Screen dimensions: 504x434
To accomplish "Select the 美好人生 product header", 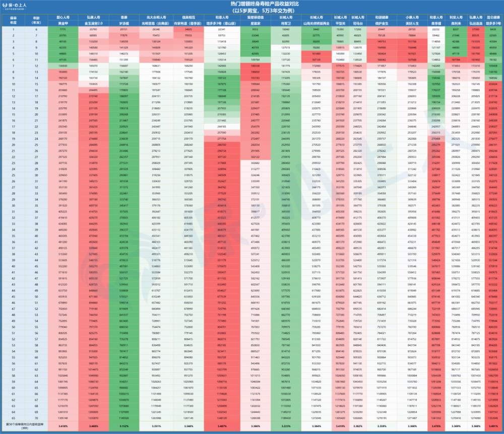I will point(412,24).
